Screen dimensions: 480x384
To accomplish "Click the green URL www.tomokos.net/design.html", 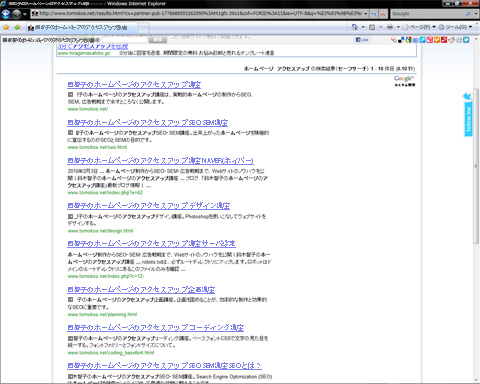I will 100,231.
